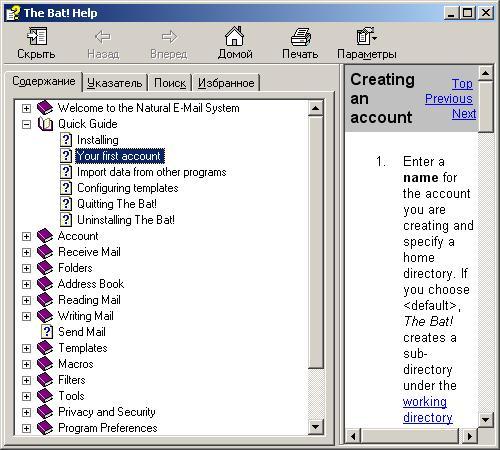Select the Your first account topic
The width and height of the screenshot is (500, 450).
(119, 156)
